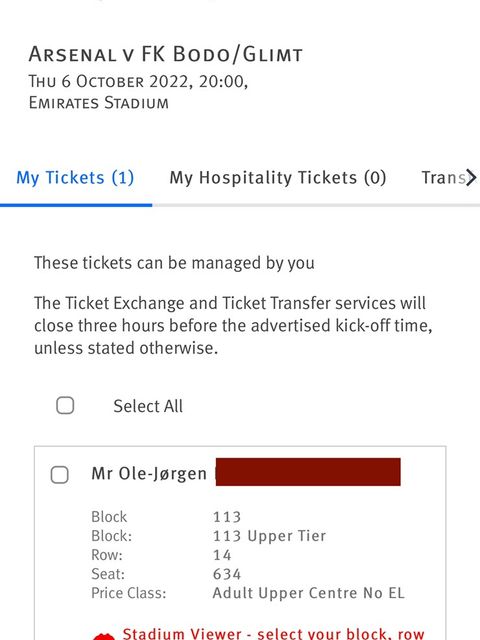This screenshot has height=640, width=480.
Task: Click the Row 14 value
Action: click(x=222, y=555)
